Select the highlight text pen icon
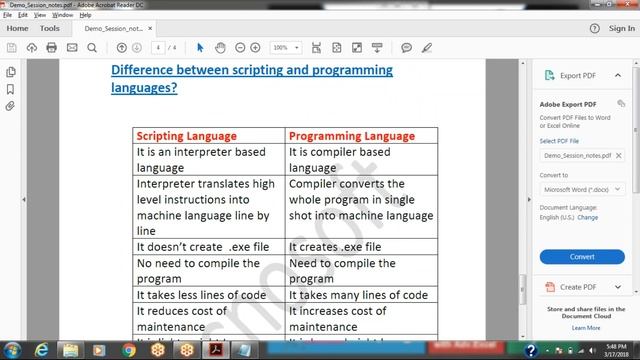Image resolution: width=640 pixels, height=360 pixels. (x=427, y=48)
